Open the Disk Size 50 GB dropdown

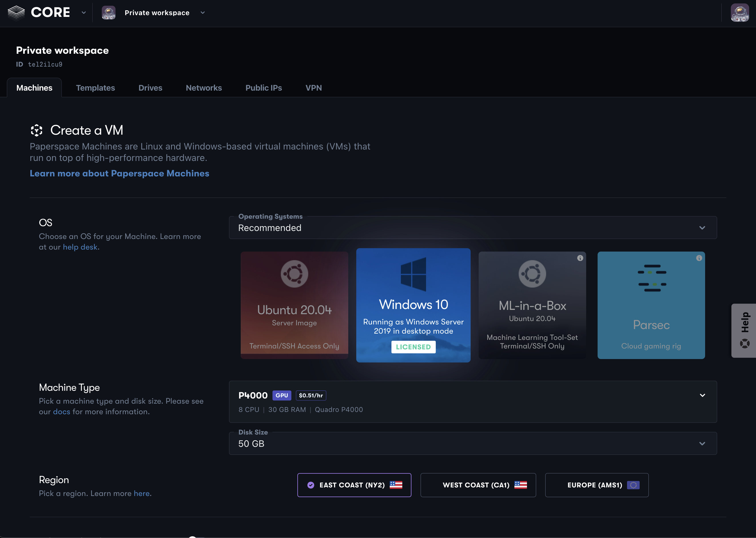[x=473, y=443]
